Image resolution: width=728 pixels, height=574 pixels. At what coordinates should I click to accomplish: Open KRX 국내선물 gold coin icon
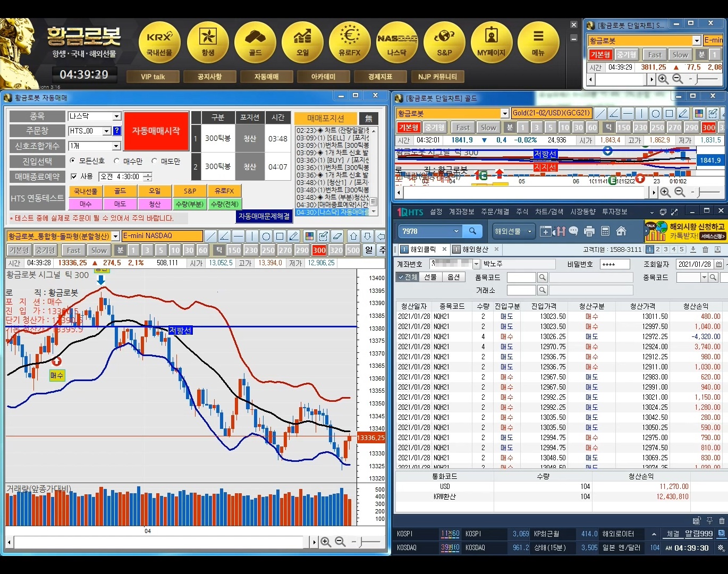tap(159, 43)
